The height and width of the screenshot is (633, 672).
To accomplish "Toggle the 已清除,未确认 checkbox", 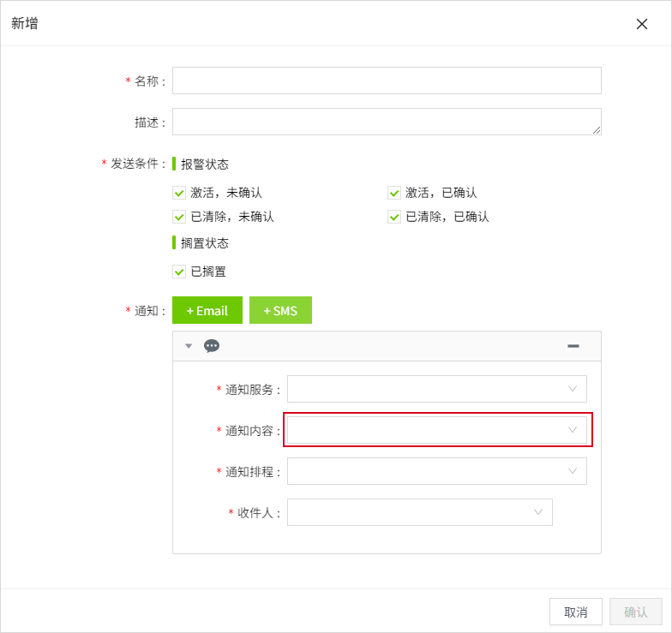I will (179, 217).
